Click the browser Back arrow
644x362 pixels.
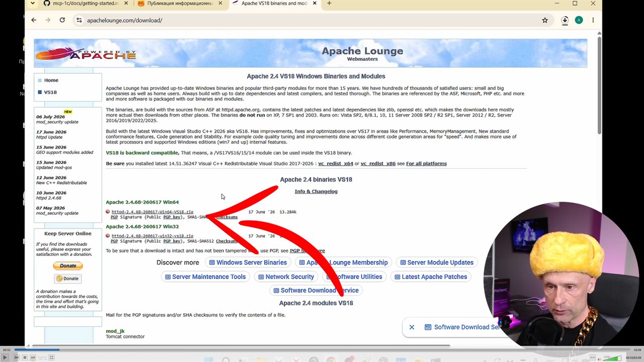34,20
